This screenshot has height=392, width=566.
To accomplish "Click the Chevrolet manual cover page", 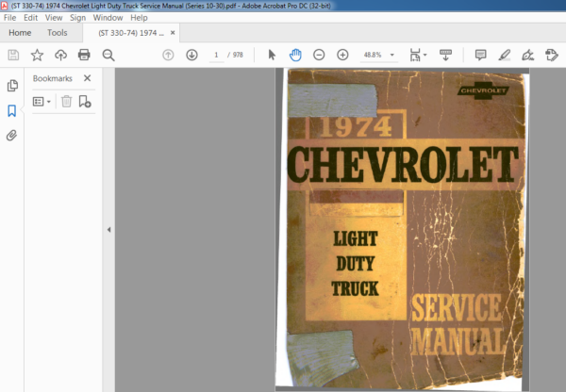I will [x=402, y=229].
